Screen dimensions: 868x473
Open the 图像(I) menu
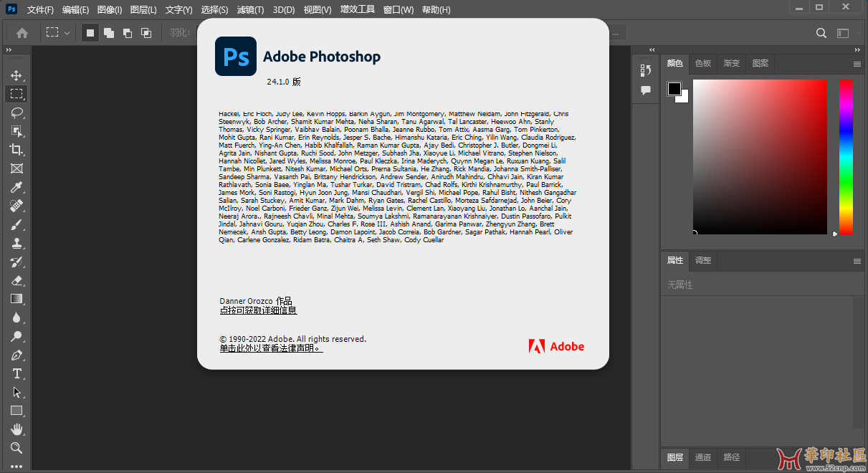(110, 10)
